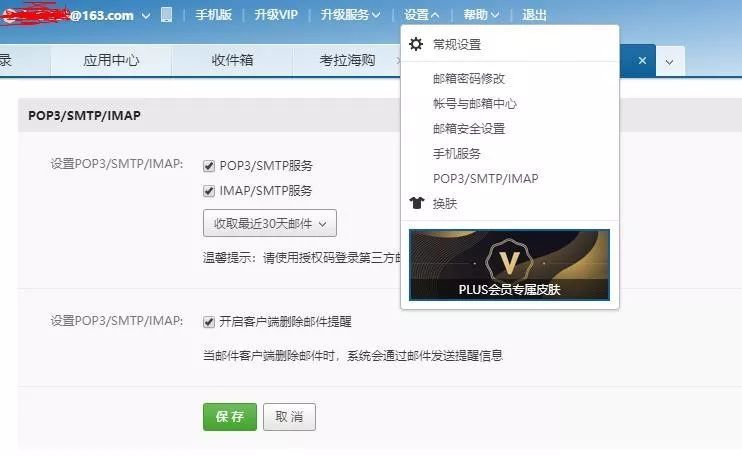Click the t-shirt icon next to 换肤

(416, 203)
